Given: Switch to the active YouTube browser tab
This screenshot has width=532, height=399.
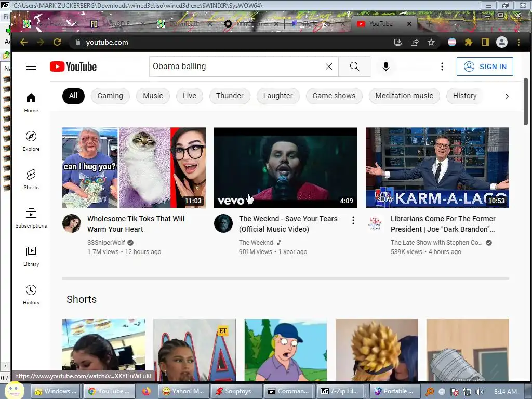Looking at the screenshot, I should click(380, 24).
